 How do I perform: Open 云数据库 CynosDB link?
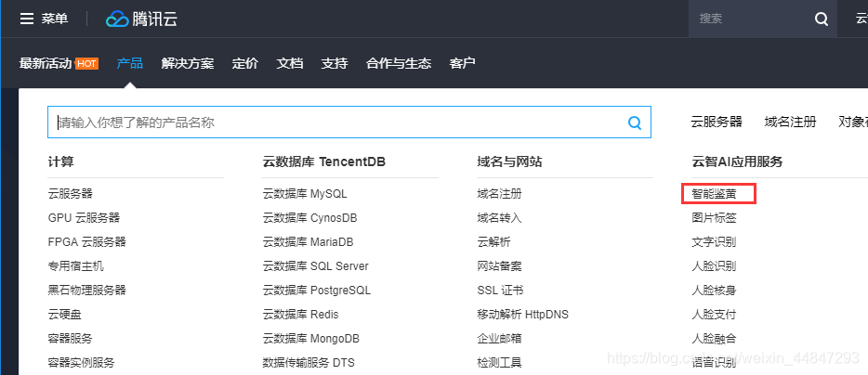click(310, 218)
